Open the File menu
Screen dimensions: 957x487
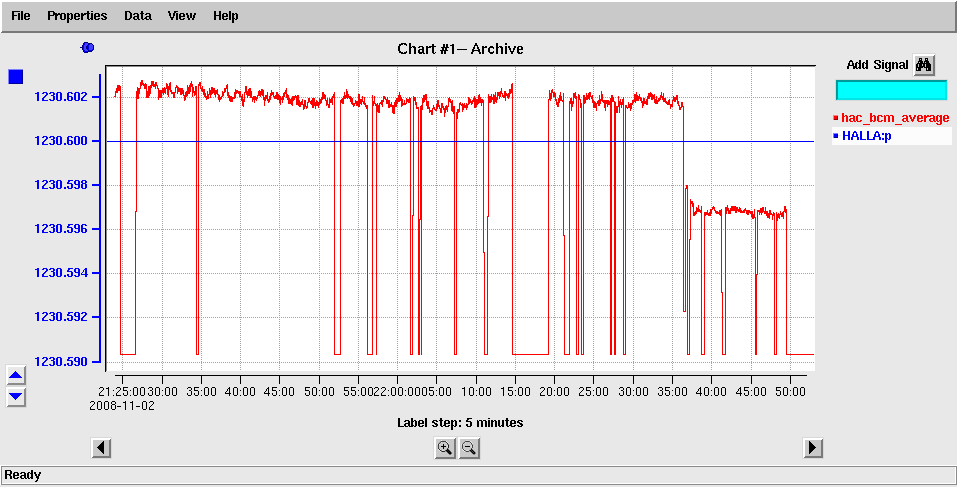coord(21,16)
